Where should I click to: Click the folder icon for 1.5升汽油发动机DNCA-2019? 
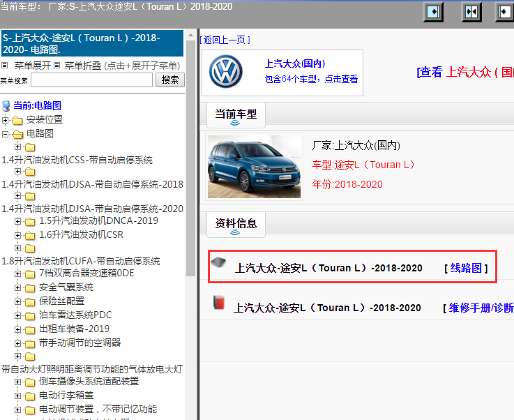tap(30, 222)
